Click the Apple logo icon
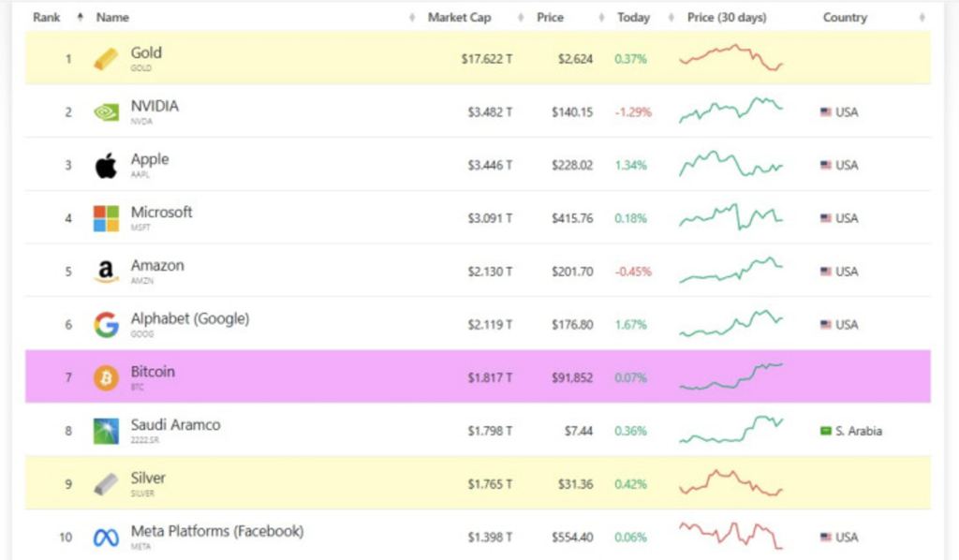Viewport: 959px width, 560px height. 106,166
